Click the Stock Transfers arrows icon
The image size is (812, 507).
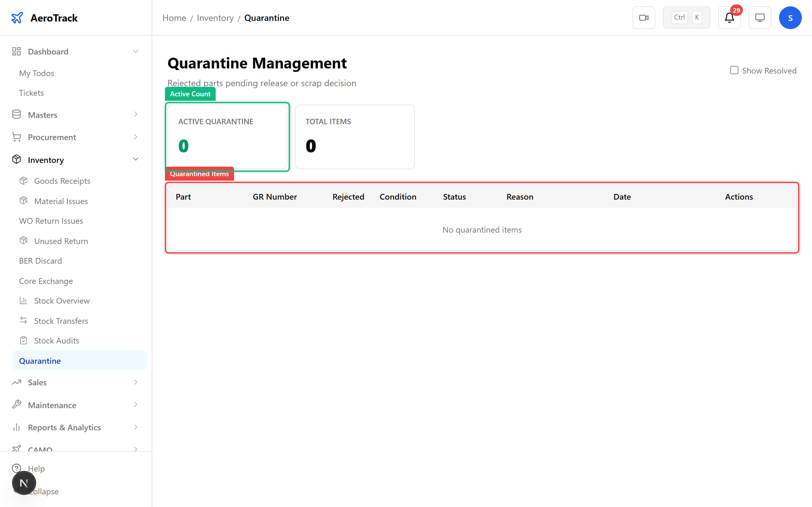coord(23,321)
